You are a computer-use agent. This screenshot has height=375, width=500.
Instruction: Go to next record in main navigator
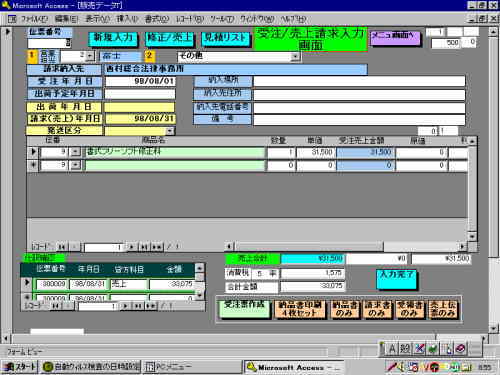coord(132,247)
